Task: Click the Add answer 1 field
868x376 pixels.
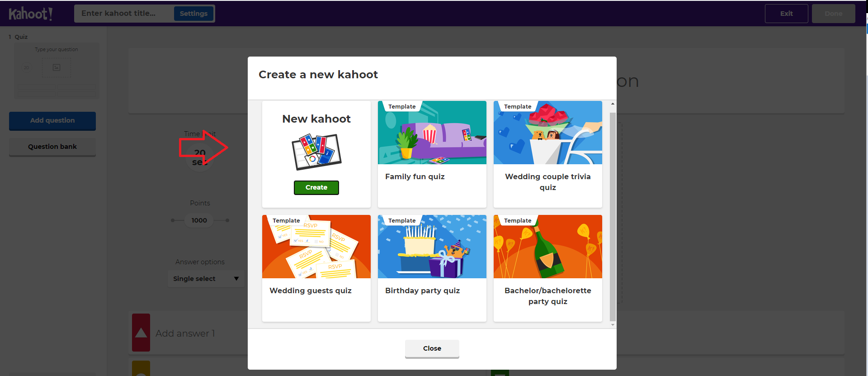Action: tap(185, 333)
